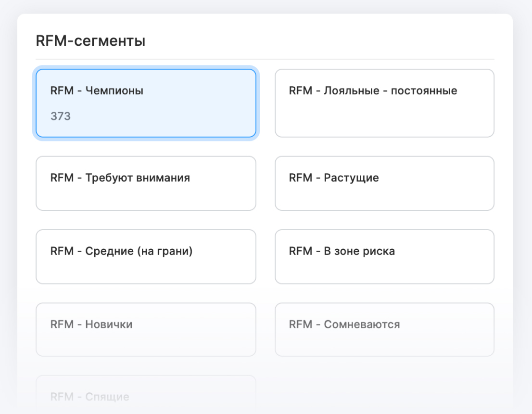Click the RFM-сегменты section heading
The height and width of the screenshot is (414, 532).
pos(90,41)
